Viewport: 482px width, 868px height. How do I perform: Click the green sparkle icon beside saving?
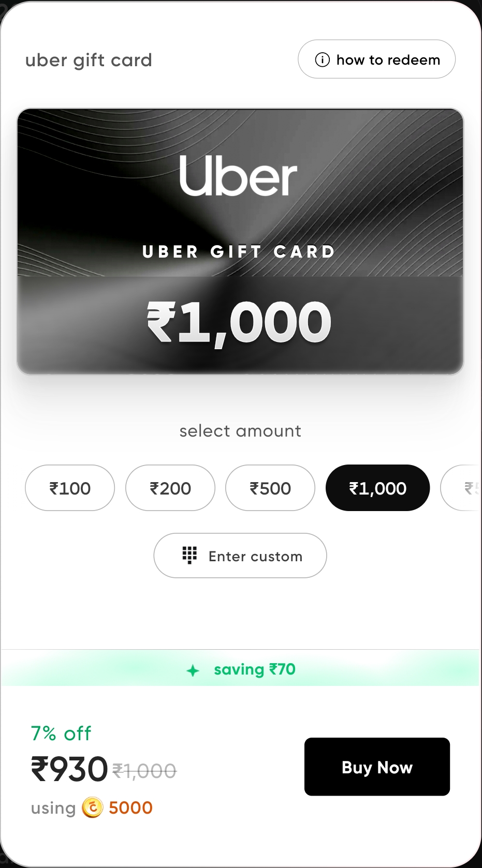click(x=193, y=671)
